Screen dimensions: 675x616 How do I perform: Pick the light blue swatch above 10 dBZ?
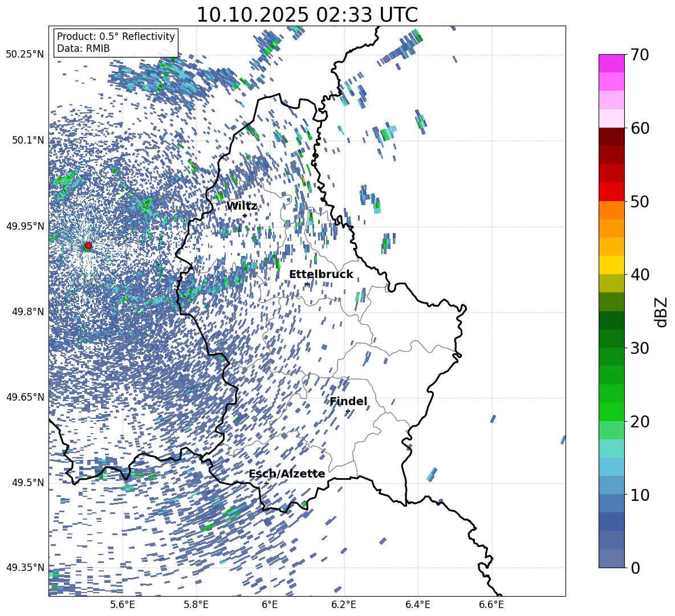click(x=611, y=467)
